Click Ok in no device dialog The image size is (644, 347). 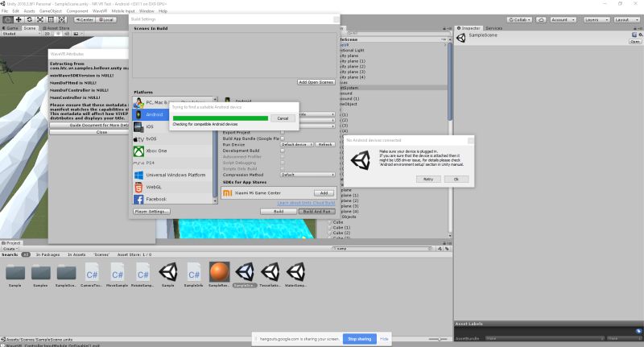pos(456,179)
